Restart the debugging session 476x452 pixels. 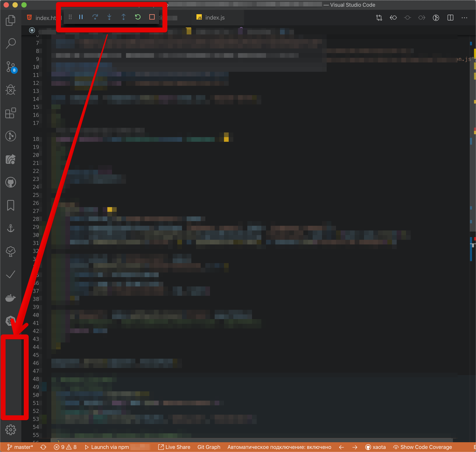click(138, 17)
